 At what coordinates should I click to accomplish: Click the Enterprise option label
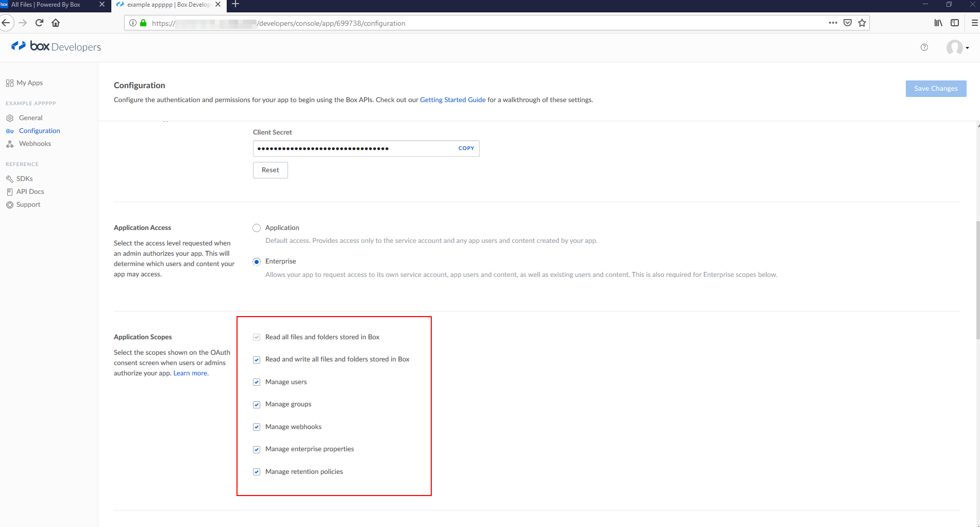click(281, 261)
